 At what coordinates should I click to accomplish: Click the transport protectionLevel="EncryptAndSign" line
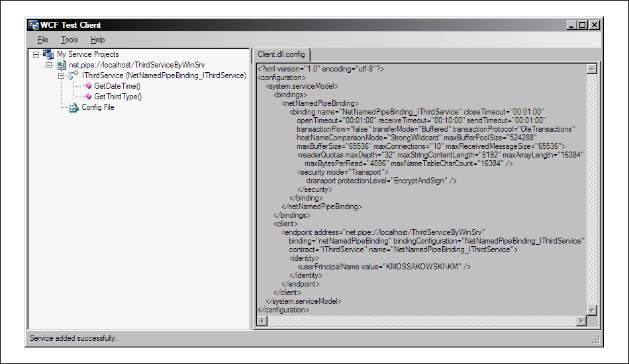(381, 181)
